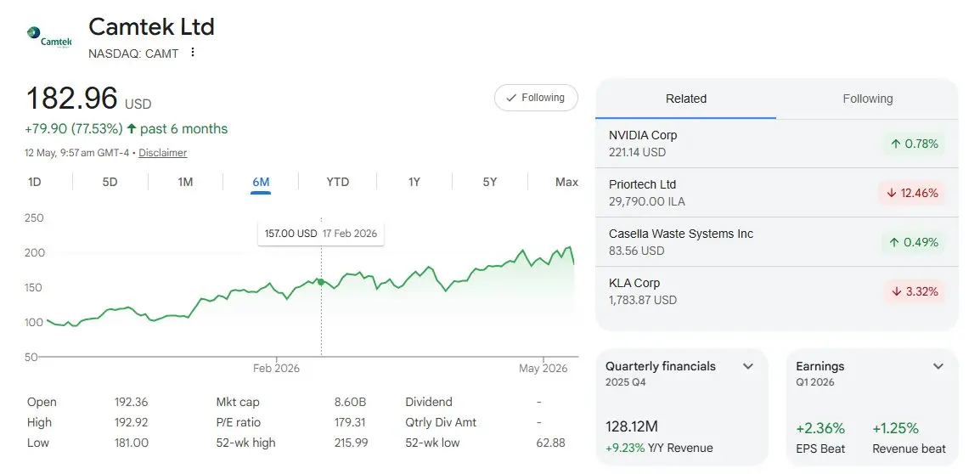Click the +2.36% EPS Beat figure

[820, 428]
